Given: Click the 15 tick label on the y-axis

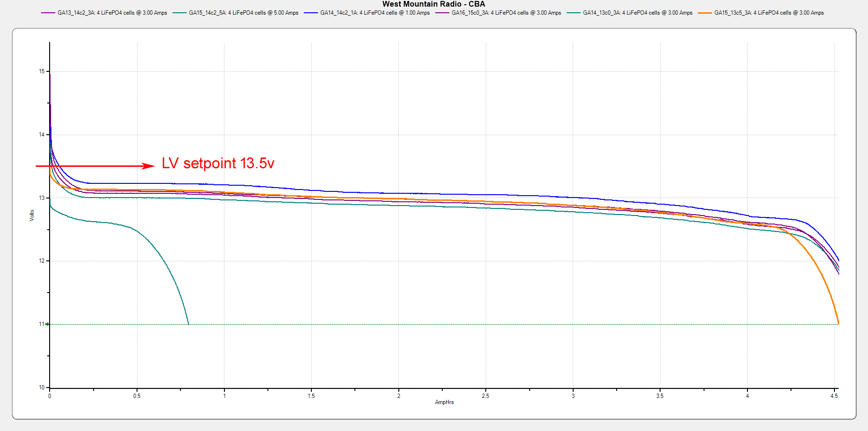Looking at the screenshot, I should (x=42, y=71).
